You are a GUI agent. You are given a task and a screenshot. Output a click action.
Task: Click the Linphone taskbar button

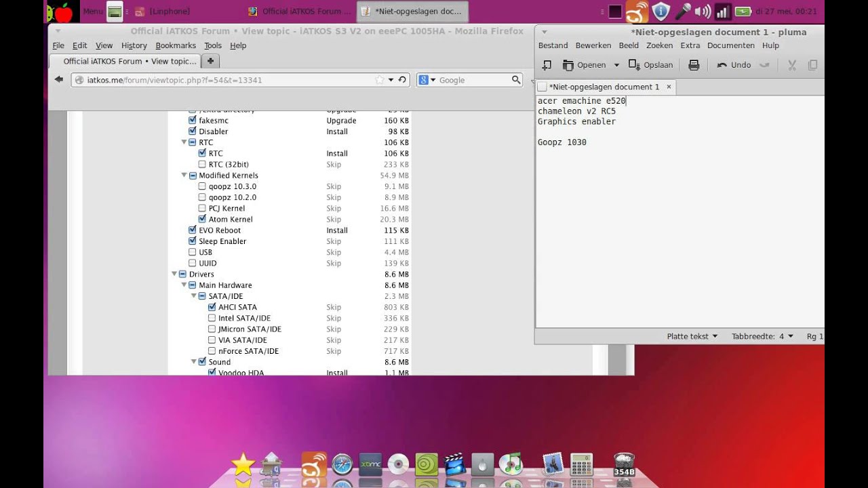(163, 12)
